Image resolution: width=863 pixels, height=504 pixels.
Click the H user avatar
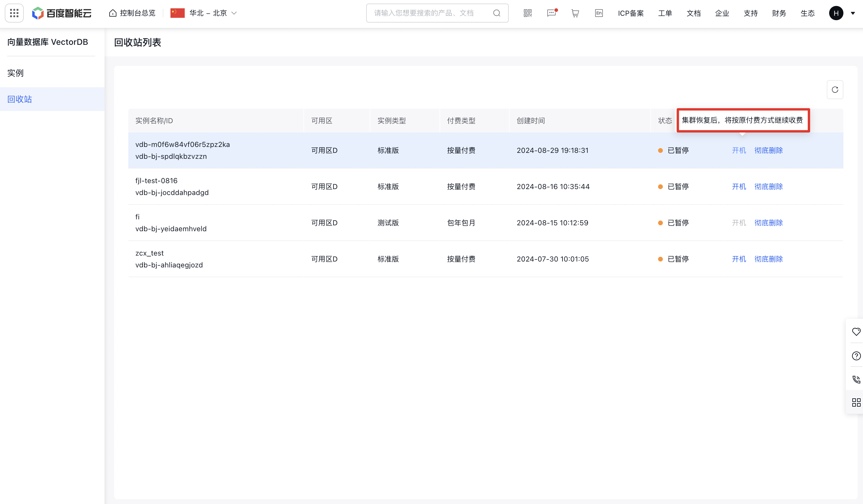[x=836, y=13]
